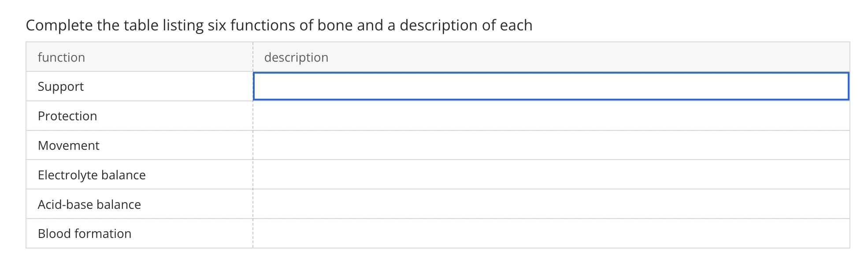Select the Blood formation function label
868x267 pixels.
click(85, 234)
